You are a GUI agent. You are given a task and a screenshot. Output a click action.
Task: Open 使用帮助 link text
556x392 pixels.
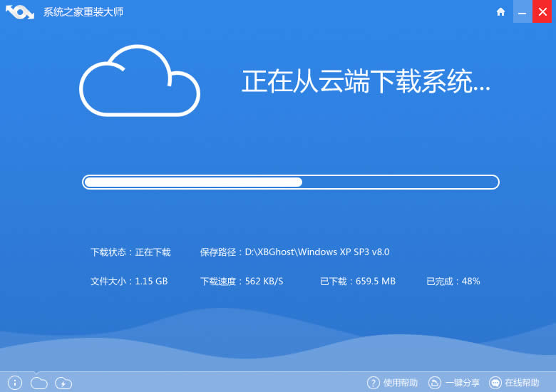pyautogui.click(x=401, y=383)
